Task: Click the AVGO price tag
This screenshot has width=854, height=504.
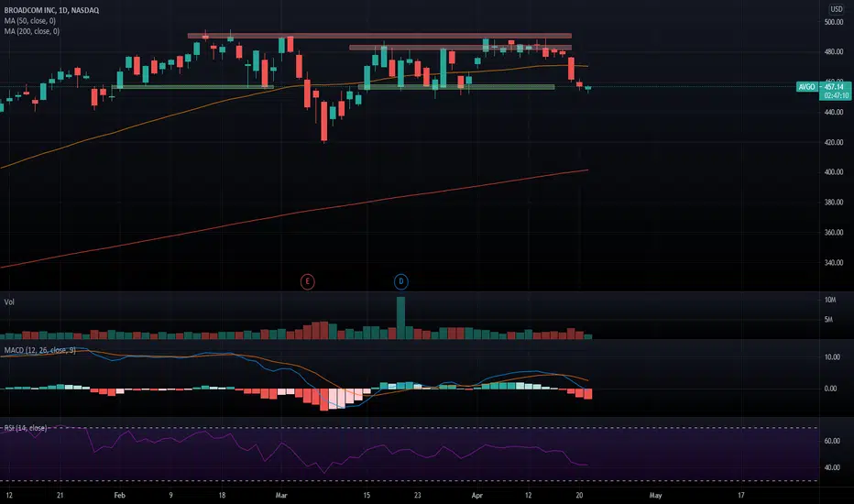Action: (x=806, y=87)
